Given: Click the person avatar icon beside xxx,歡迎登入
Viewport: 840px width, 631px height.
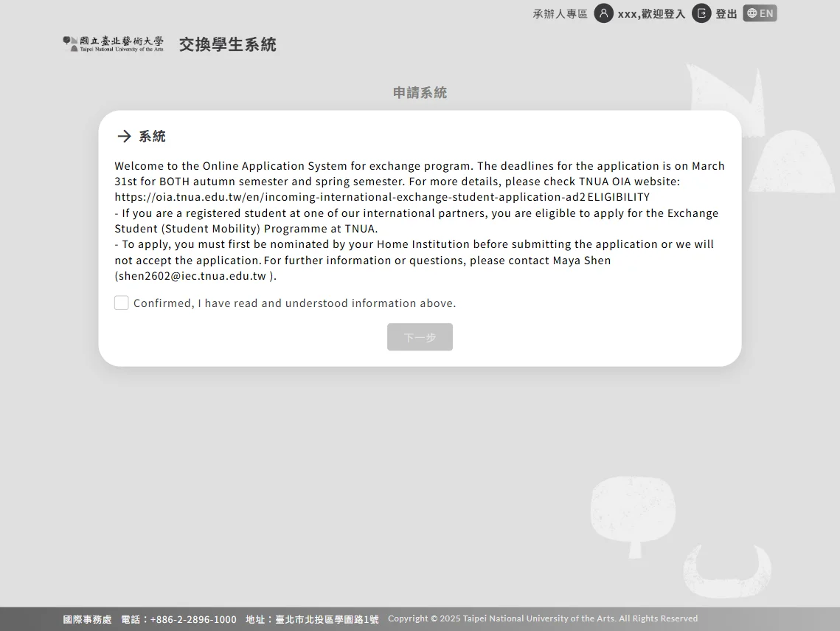Looking at the screenshot, I should [x=604, y=13].
